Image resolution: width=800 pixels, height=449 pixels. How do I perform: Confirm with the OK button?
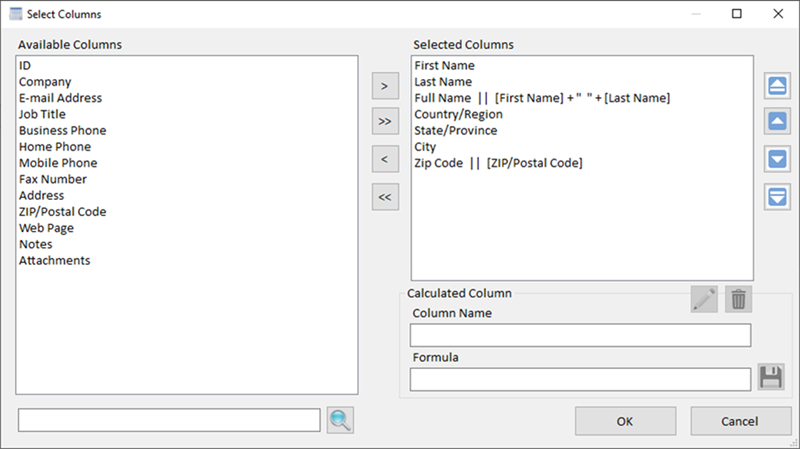(x=626, y=421)
